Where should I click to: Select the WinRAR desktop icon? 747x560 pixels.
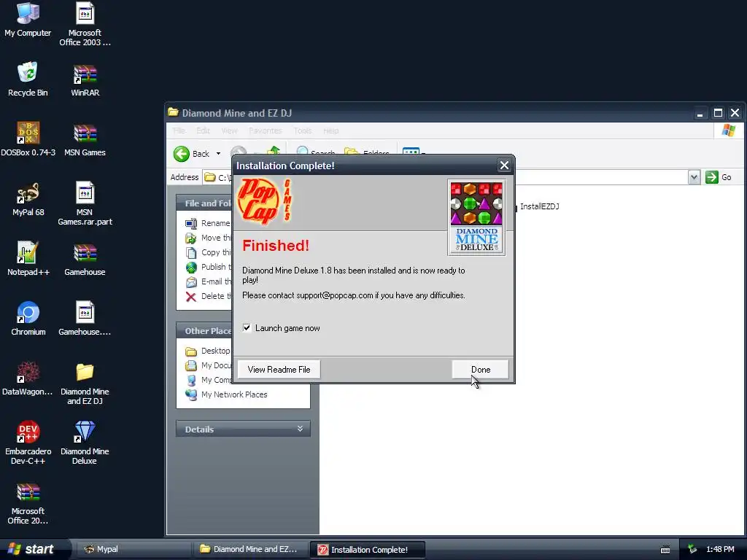(85, 79)
